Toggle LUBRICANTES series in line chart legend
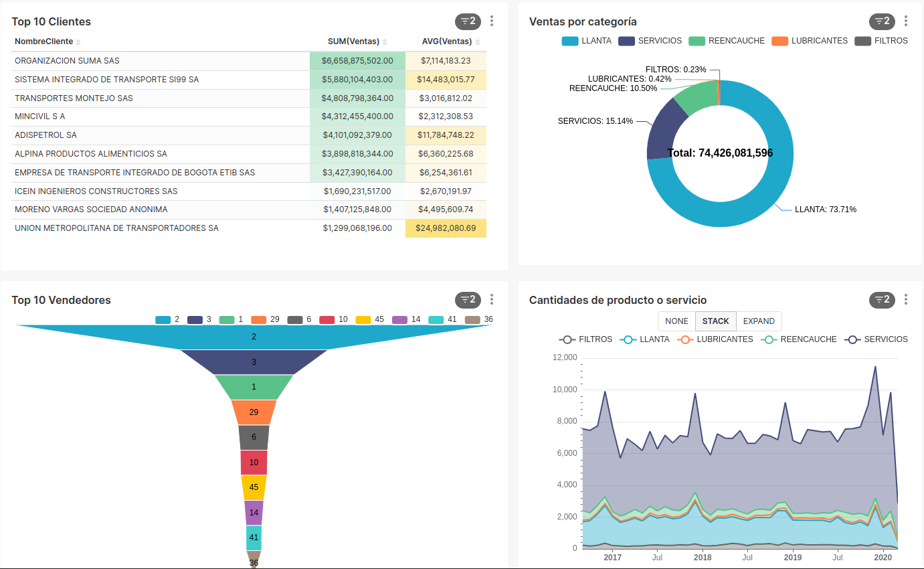 point(715,339)
